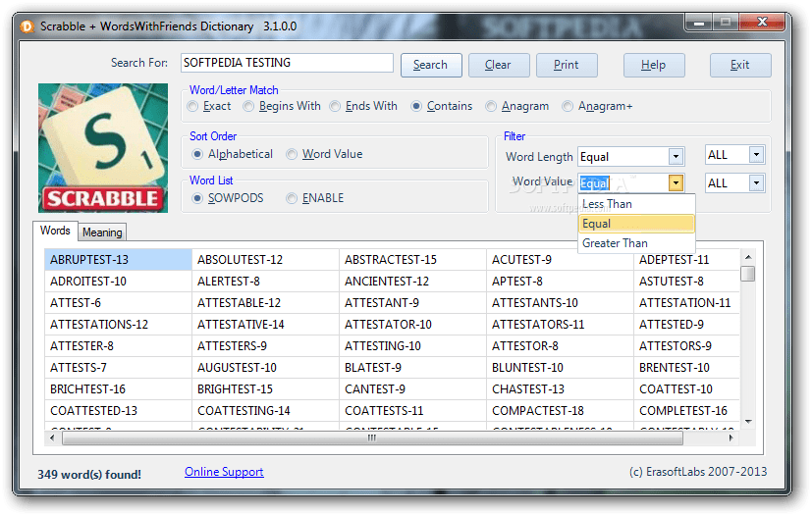Select the word COMPACTEST-18
This screenshot has width=812, height=516.
point(560,411)
